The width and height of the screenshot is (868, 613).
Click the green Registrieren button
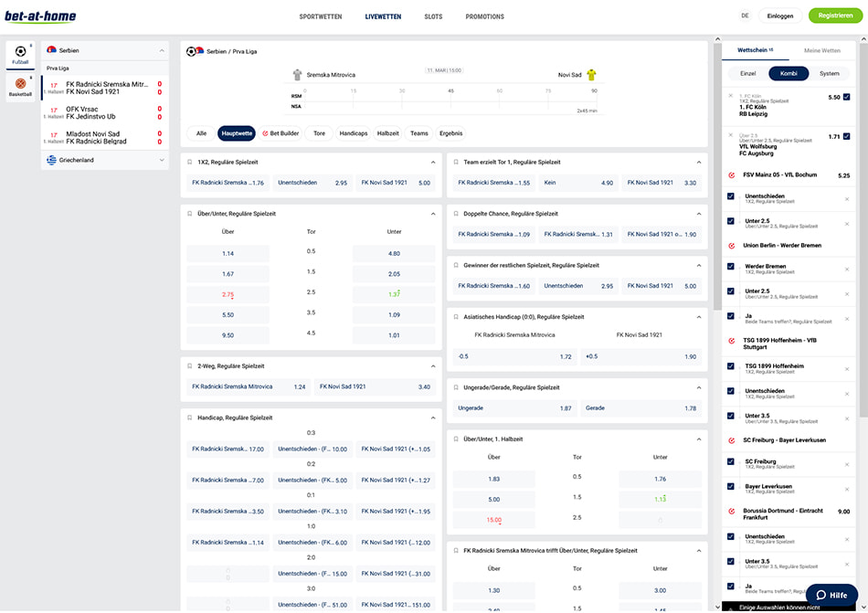(x=835, y=16)
